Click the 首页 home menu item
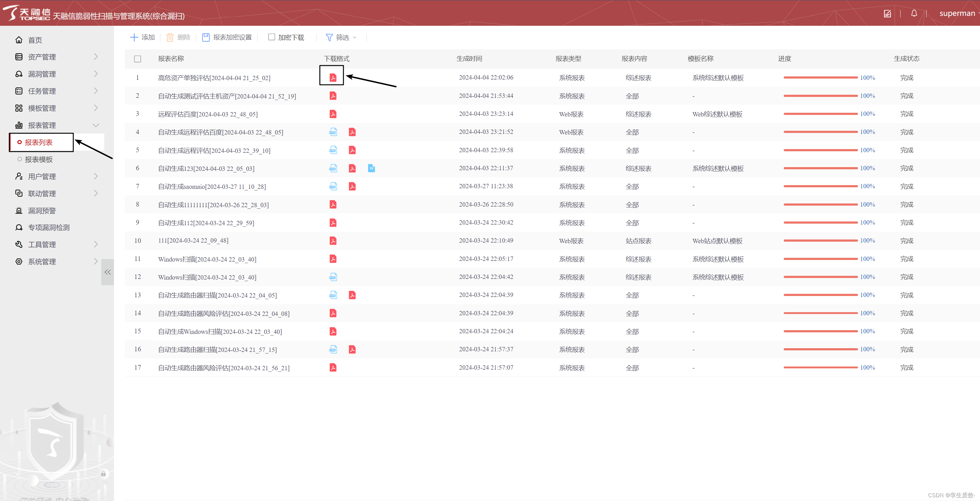Image resolution: width=980 pixels, height=501 pixels. pos(35,40)
